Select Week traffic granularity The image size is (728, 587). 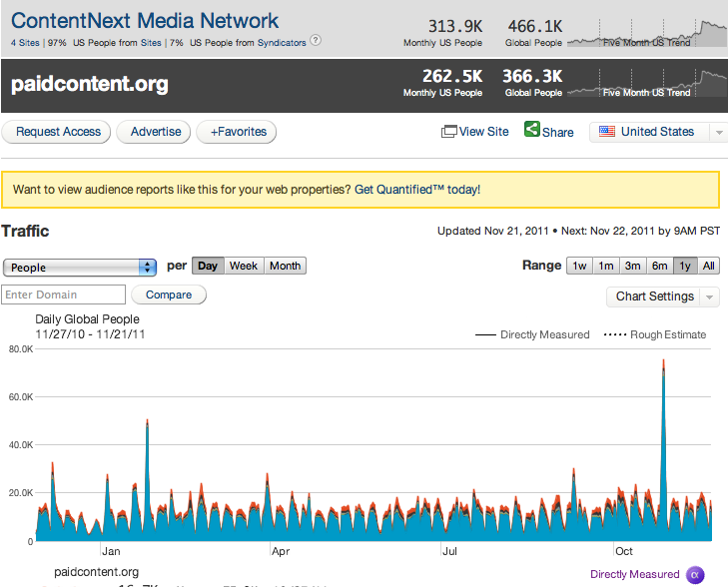(x=244, y=266)
